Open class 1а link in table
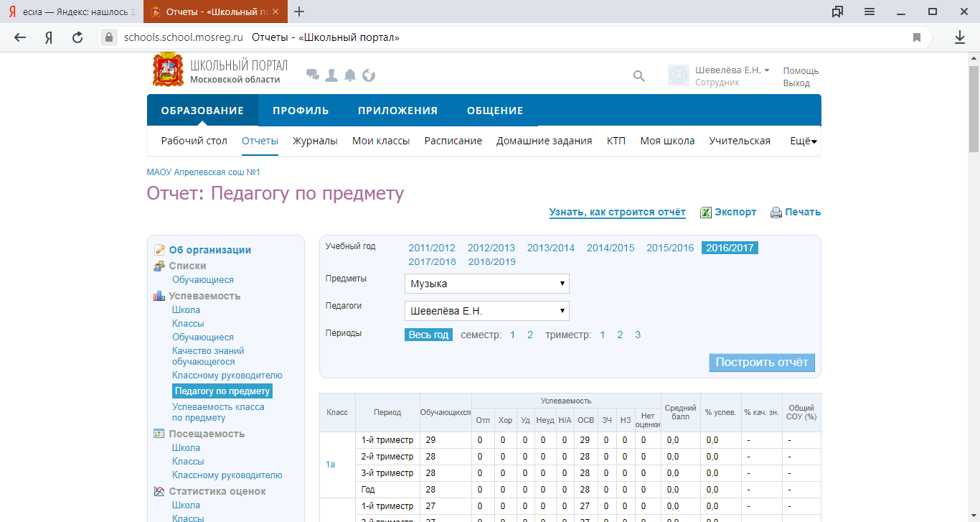 pyautogui.click(x=331, y=465)
